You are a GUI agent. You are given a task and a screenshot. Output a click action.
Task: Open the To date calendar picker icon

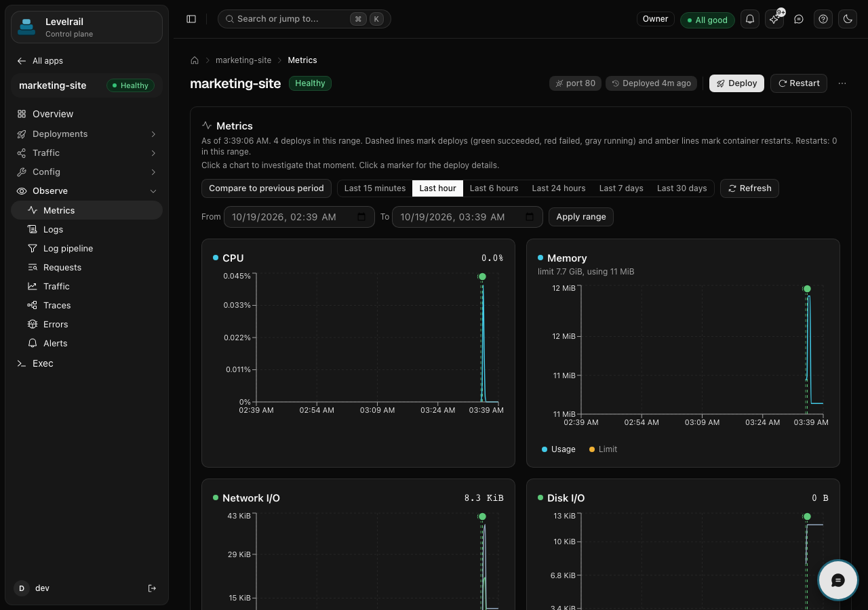pos(530,217)
